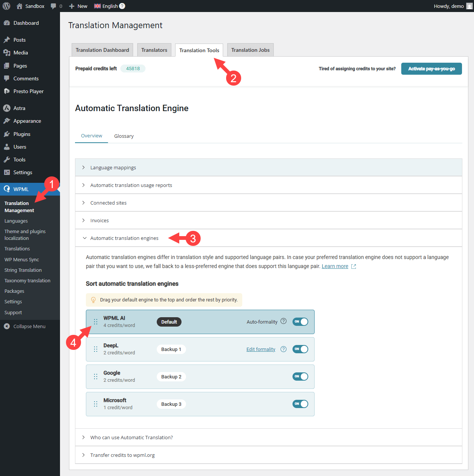
Task: Click the Collapse Menu arrow icon
Action: point(7,326)
